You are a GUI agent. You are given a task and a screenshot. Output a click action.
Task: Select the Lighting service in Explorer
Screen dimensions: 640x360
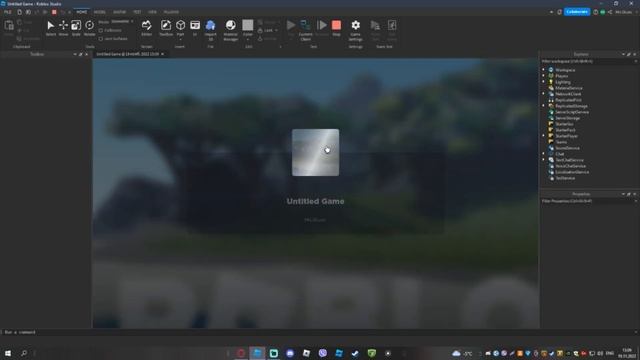tap(562, 82)
